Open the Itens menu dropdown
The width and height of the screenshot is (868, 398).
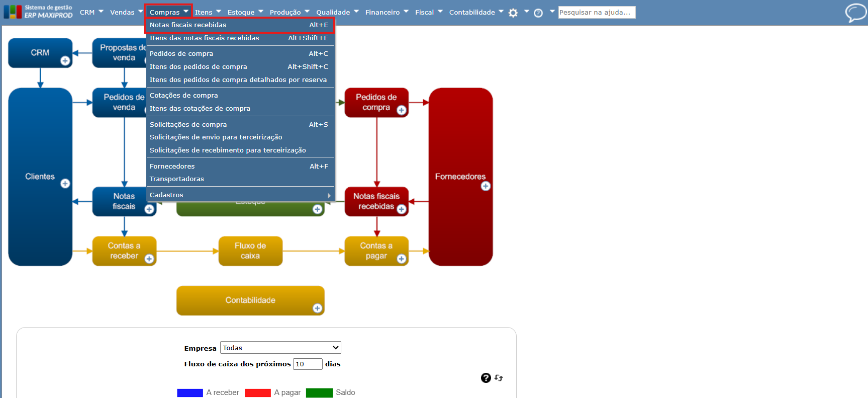coord(208,12)
